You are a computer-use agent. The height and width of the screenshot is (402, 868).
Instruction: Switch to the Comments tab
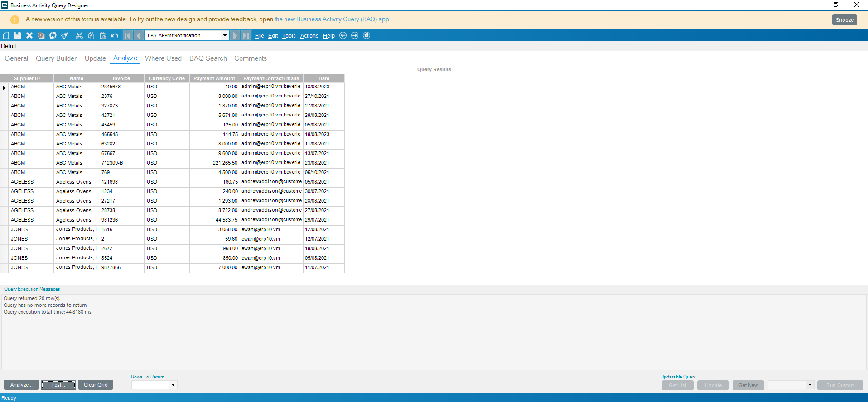point(251,58)
